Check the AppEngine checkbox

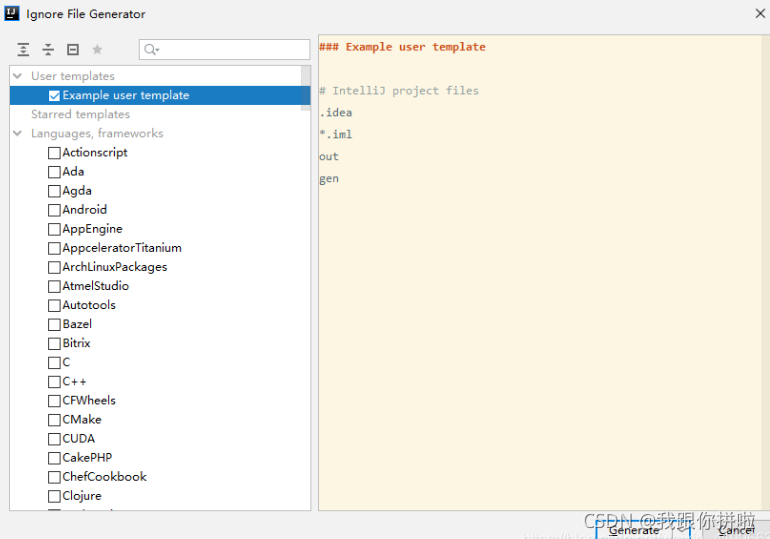55,229
